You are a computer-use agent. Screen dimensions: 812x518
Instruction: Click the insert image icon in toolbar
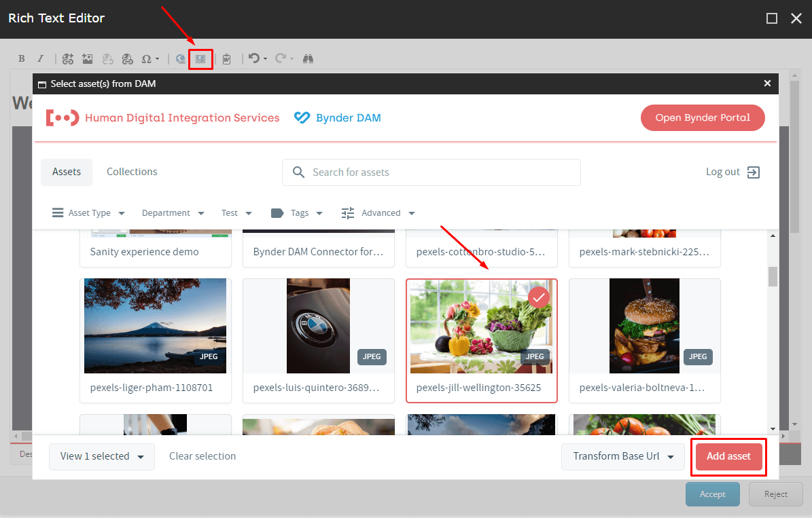(x=87, y=59)
